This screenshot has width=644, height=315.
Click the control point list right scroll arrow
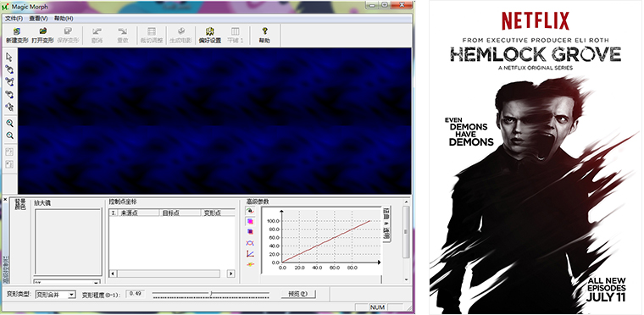pyautogui.click(x=231, y=274)
